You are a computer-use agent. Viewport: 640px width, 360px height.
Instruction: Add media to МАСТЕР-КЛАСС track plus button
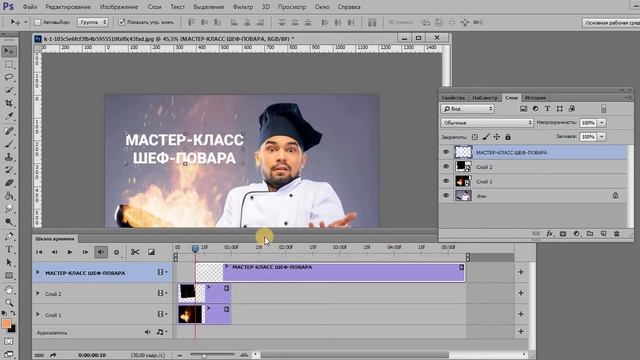point(521,272)
